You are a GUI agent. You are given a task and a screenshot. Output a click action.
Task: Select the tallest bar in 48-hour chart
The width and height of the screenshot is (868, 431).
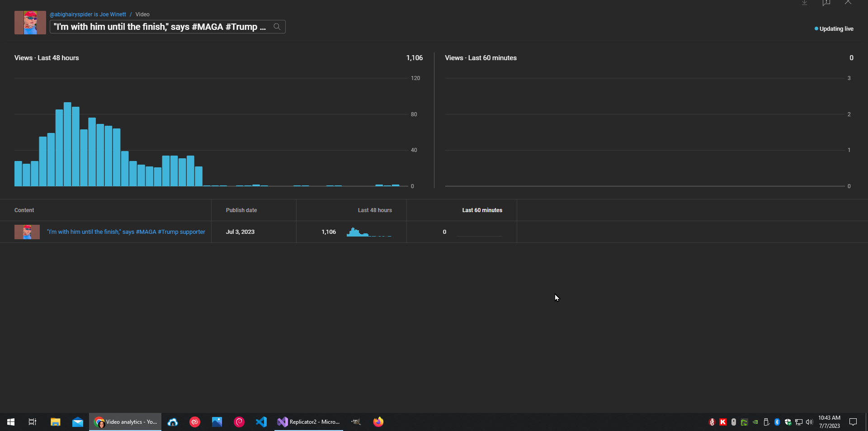[67, 144]
